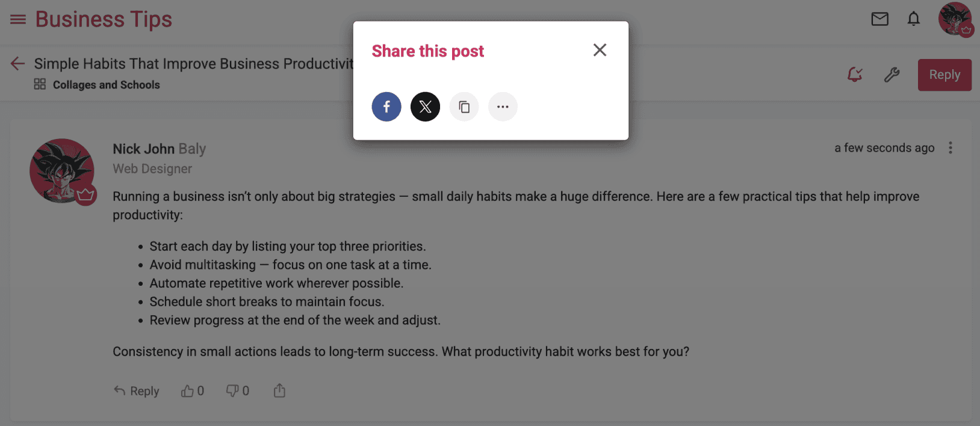Open Nick John Baly's profile name
The width and height of the screenshot is (980, 426).
click(x=159, y=149)
